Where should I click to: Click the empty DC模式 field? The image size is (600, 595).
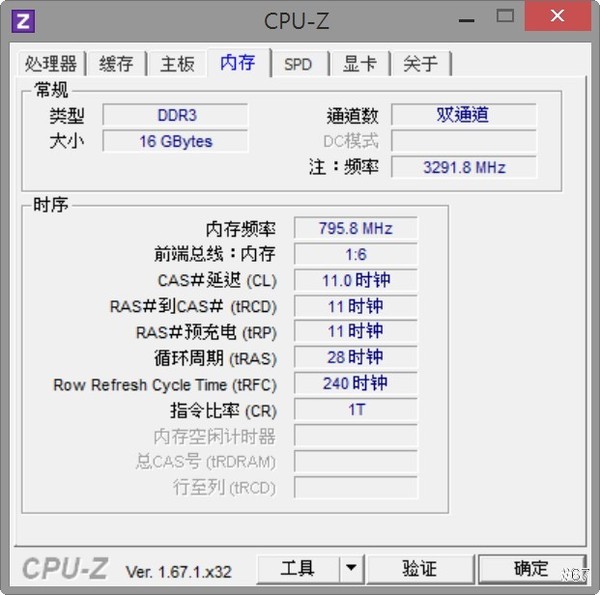pyautogui.click(x=464, y=141)
